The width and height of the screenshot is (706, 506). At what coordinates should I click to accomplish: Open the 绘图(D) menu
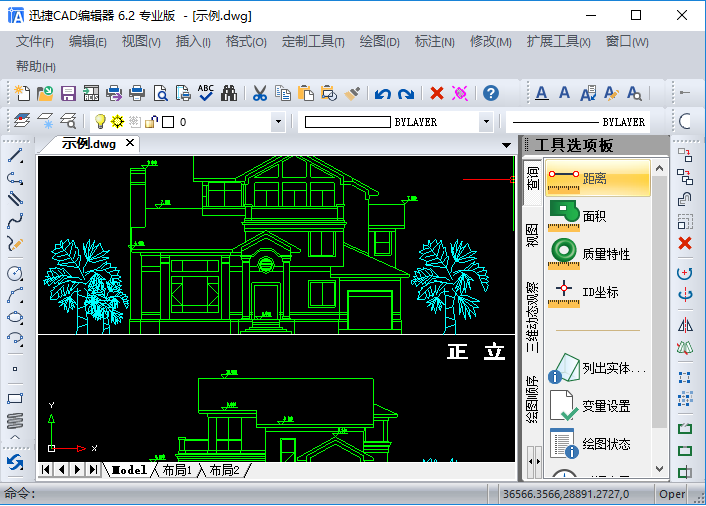[380, 42]
